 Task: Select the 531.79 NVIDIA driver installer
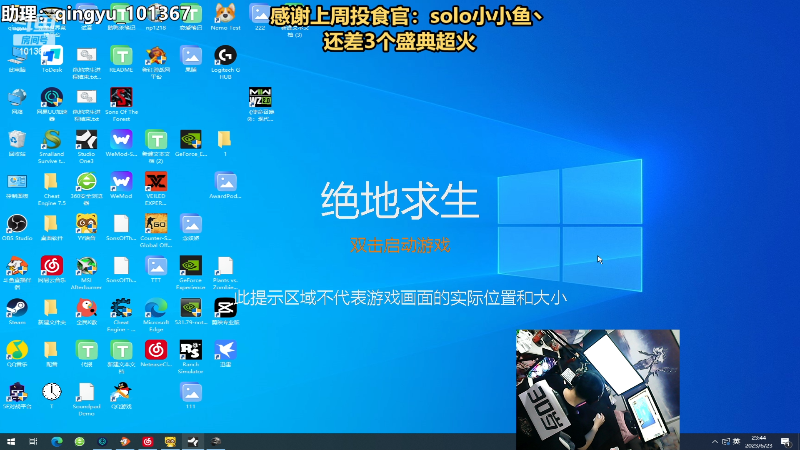(190, 312)
